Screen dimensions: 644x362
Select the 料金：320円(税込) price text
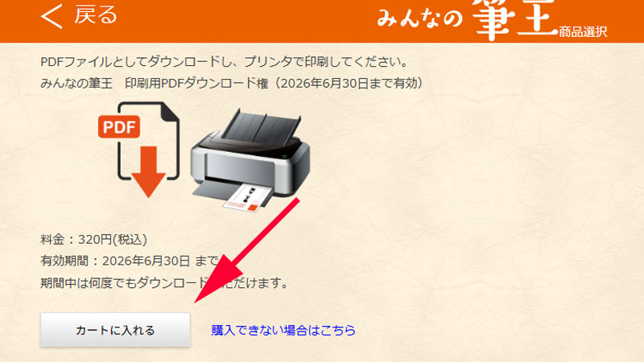(x=93, y=239)
